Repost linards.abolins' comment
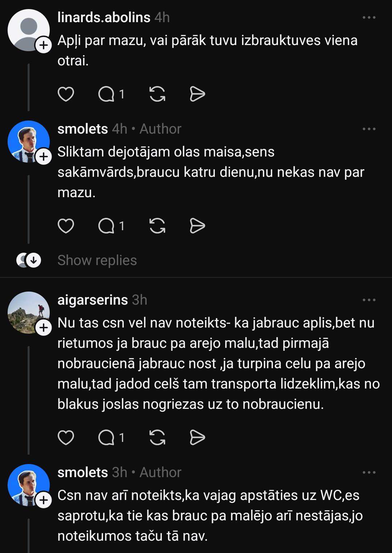The height and width of the screenshot is (553, 392). pyautogui.click(x=157, y=94)
